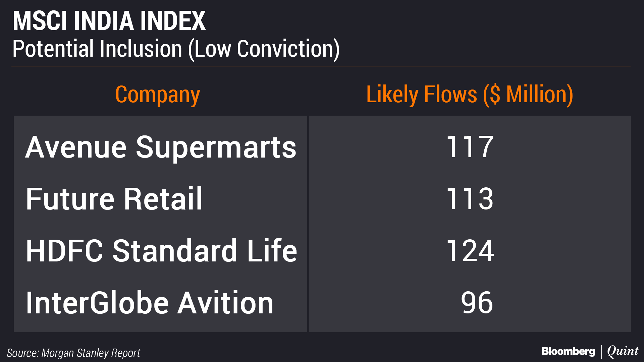This screenshot has width=644, height=362.
Task: Select the InterGlobe Avition row label
Action: click(150, 303)
